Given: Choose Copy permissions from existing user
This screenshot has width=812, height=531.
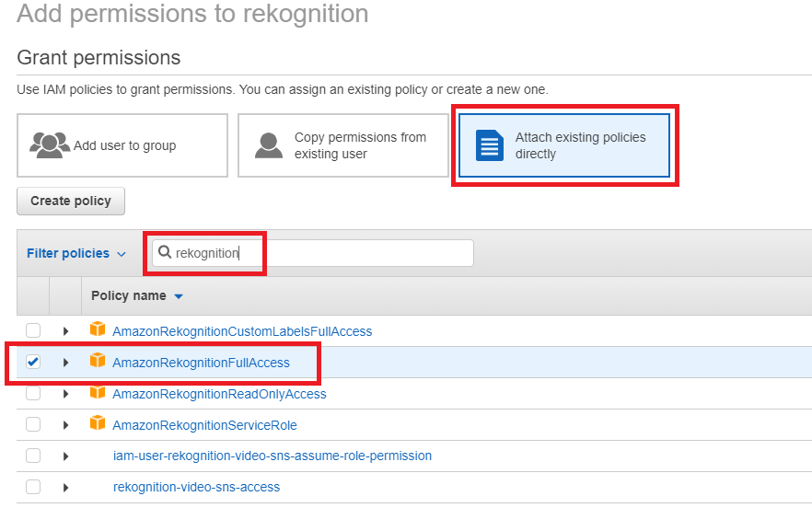Looking at the screenshot, I should (342, 145).
